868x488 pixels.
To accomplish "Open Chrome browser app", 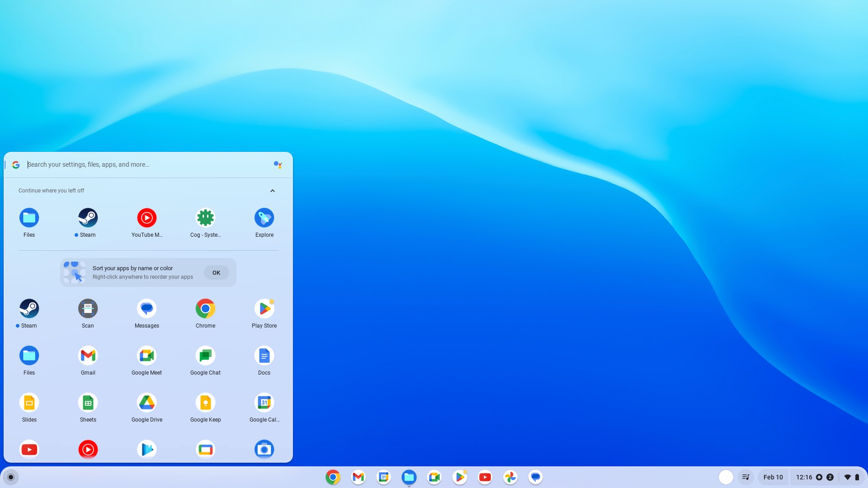I will coord(205,308).
